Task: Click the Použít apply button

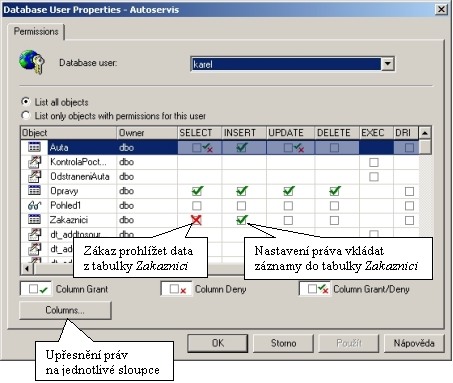Action: click(348, 343)
